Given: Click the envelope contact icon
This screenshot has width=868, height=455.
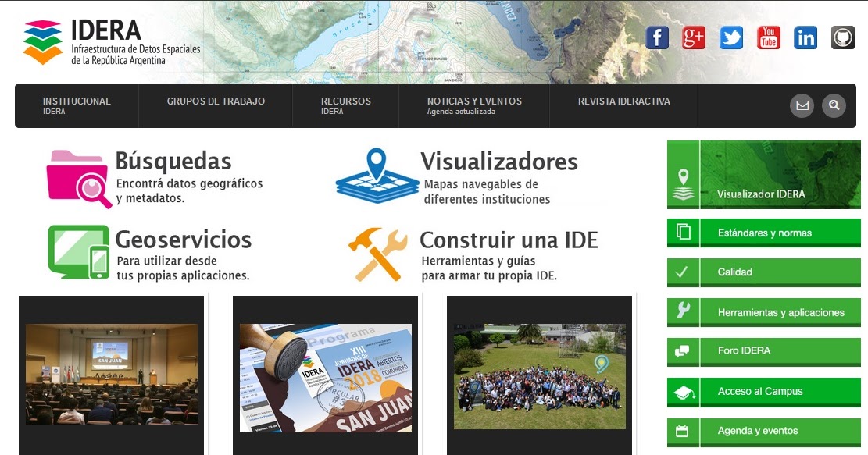Looking at the screenshot, I should pyautogui.click(x=802, y=105).
